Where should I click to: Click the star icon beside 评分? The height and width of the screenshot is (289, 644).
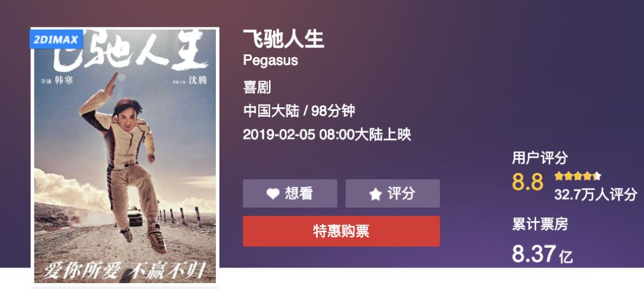376,194
